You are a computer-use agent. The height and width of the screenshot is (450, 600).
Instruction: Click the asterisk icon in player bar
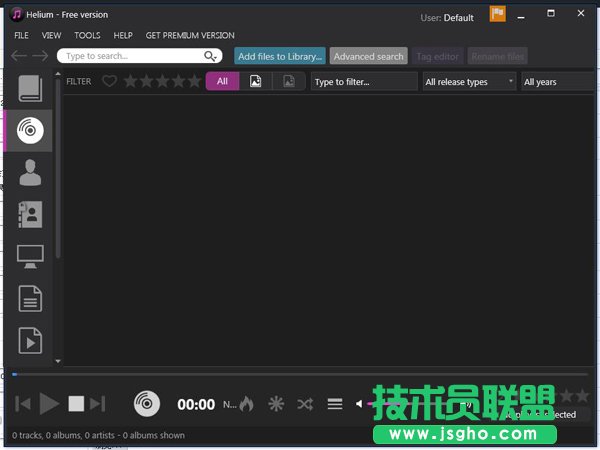point(276,404)
